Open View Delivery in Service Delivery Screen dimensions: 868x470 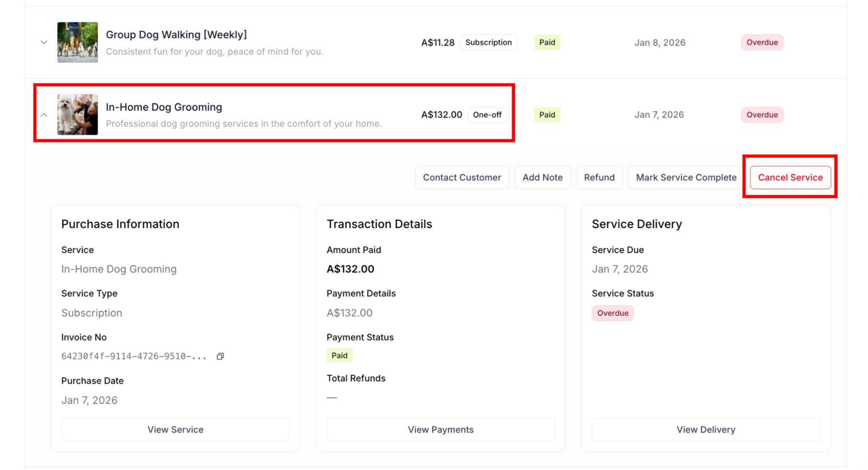pyautogui.click(x=706, y=429)
